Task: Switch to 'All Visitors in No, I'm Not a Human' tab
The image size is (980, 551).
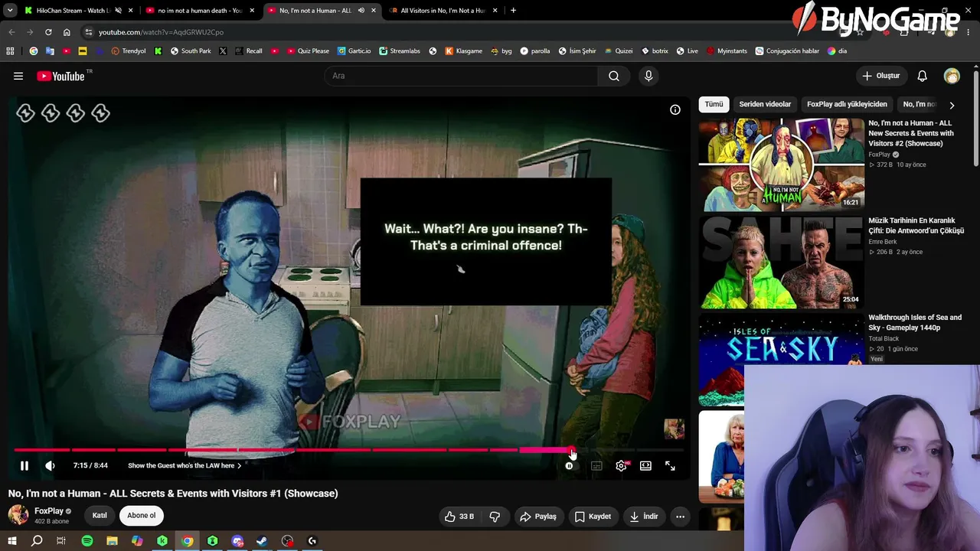Action: [x=444, y=11]
